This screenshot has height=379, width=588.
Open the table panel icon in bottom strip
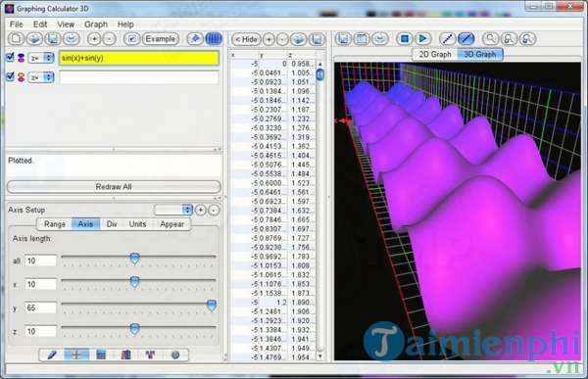point(101,355)
